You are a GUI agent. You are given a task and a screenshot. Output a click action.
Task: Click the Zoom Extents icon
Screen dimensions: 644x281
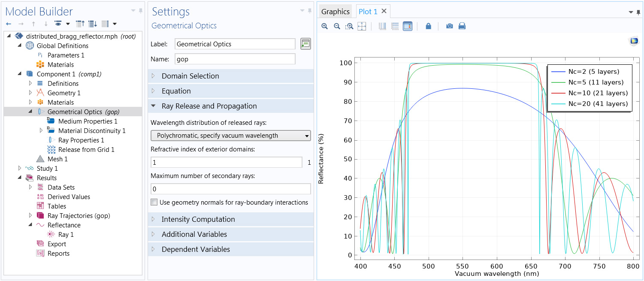pyautogui.click(x=362, y=26)
